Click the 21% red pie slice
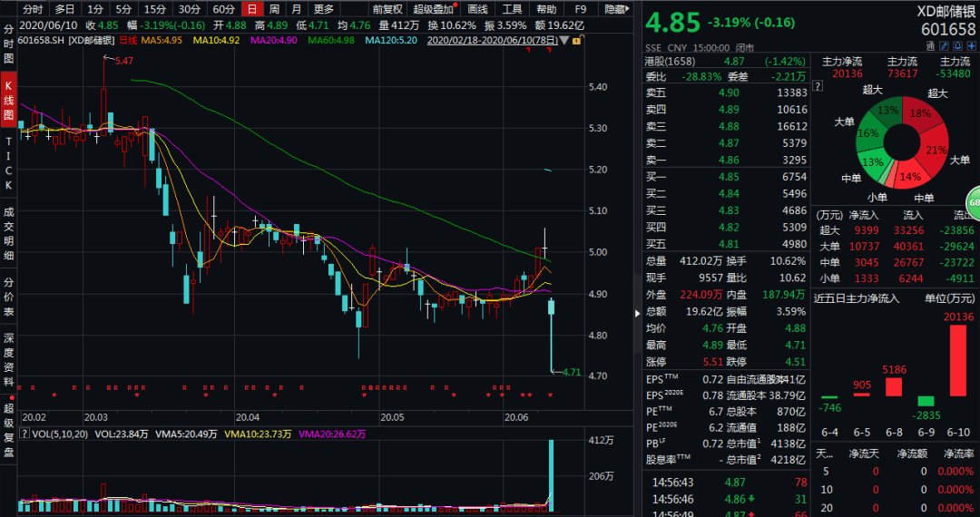 pyautogui.click(x=935, y=150)
